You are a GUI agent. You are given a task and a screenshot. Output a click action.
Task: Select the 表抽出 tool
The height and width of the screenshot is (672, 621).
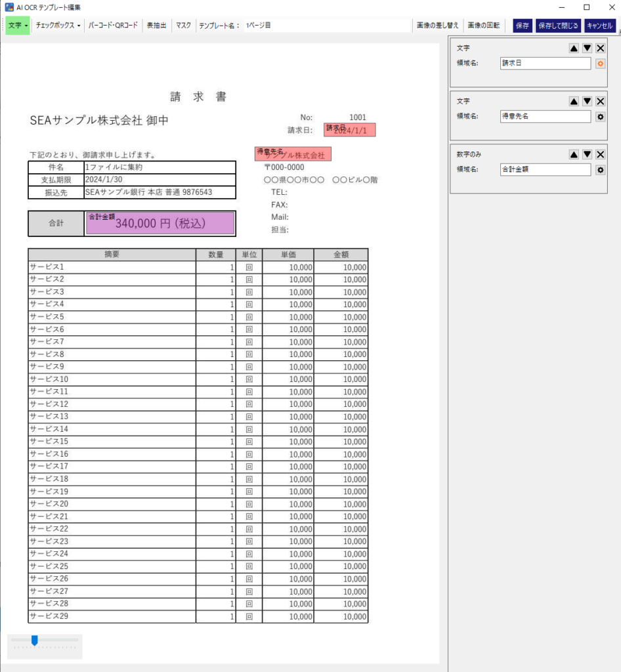pos(156,26)
